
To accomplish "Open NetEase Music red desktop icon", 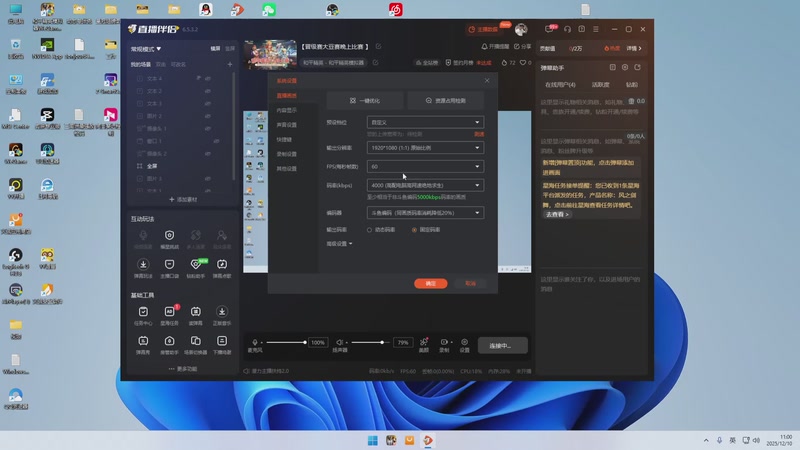I will [x=396, y=10].
